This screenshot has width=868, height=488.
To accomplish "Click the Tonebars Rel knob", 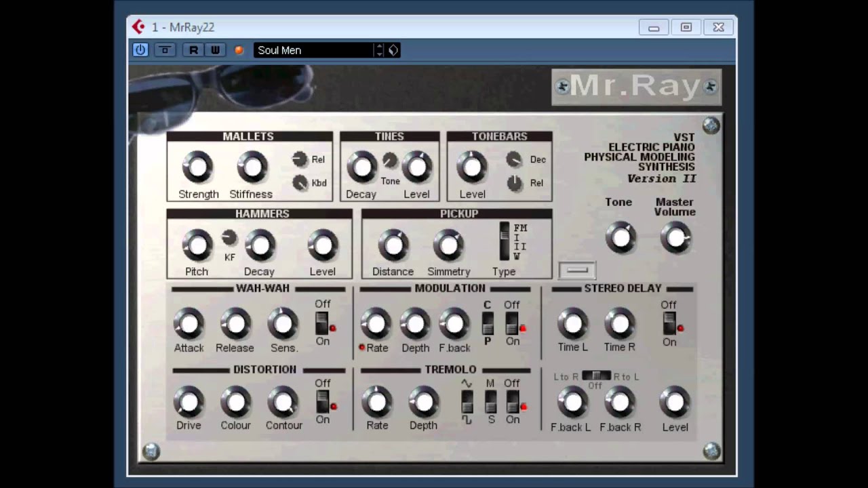I will point(515,182).
